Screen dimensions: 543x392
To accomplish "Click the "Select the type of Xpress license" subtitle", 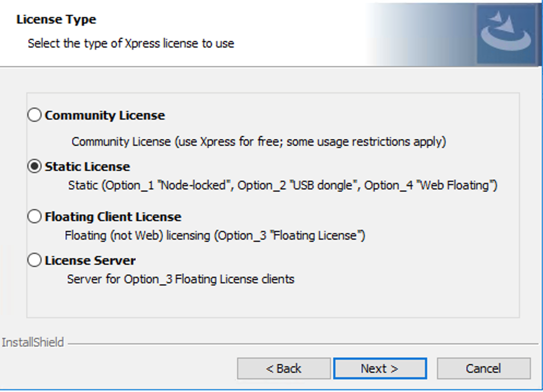I will click(x=131, y=43).
